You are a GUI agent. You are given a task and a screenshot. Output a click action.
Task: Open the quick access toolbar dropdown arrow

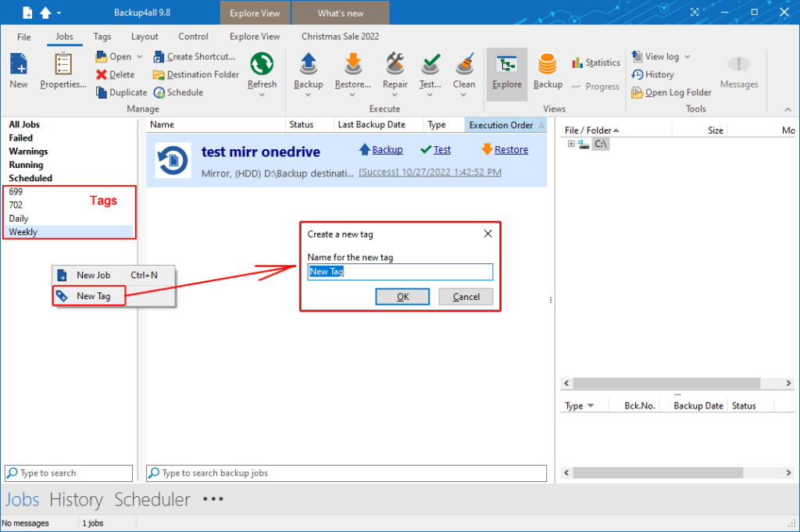coord(59,12)
